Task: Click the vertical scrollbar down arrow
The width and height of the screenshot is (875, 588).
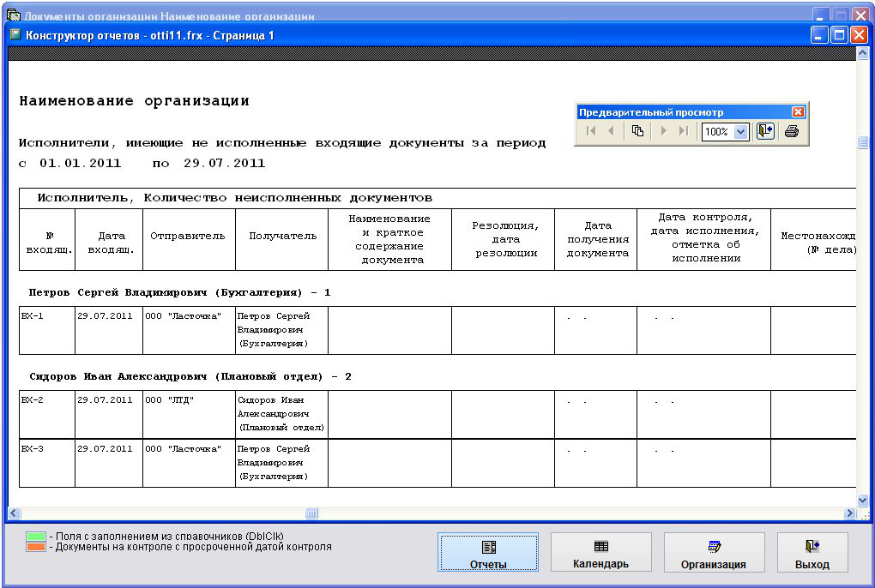Action: [862, 500]
